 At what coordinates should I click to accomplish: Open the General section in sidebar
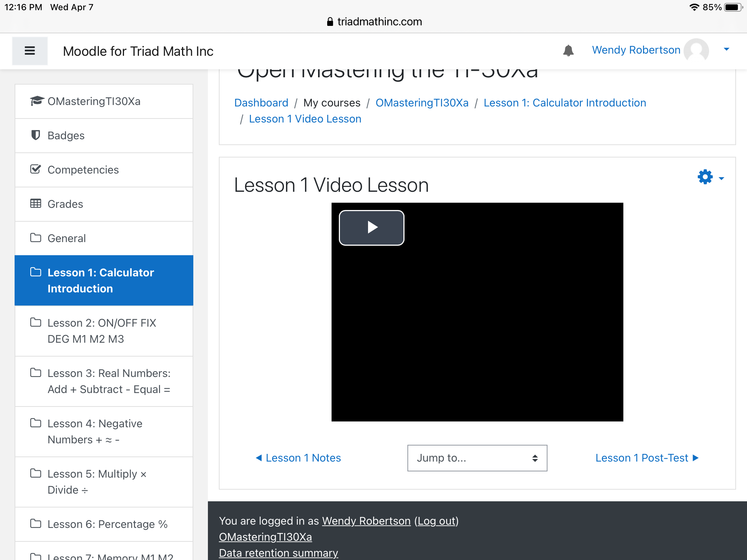click(104, 238)
